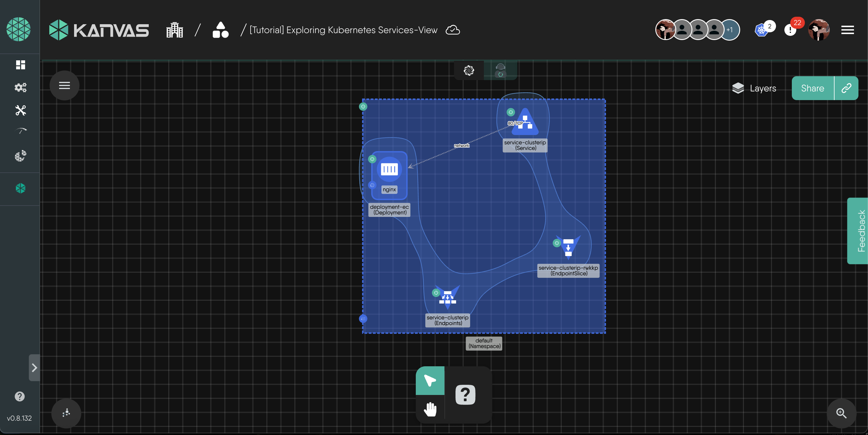The image size is (868, 435).
Task: Open the dashboard grid icon in sidebar
Action: (21, 65)
